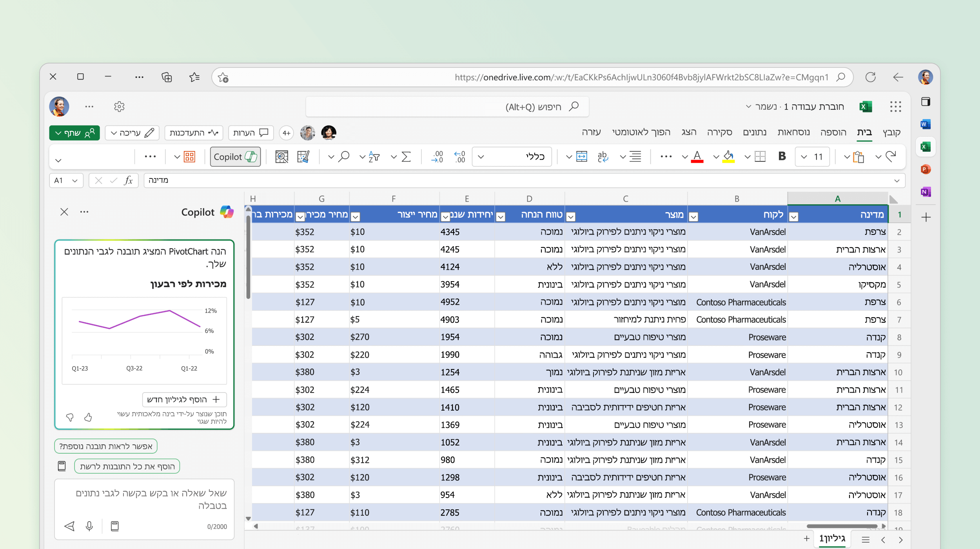Click the התעדכנות catch-up button
This screenshot has height=549, width=980.
194,133
